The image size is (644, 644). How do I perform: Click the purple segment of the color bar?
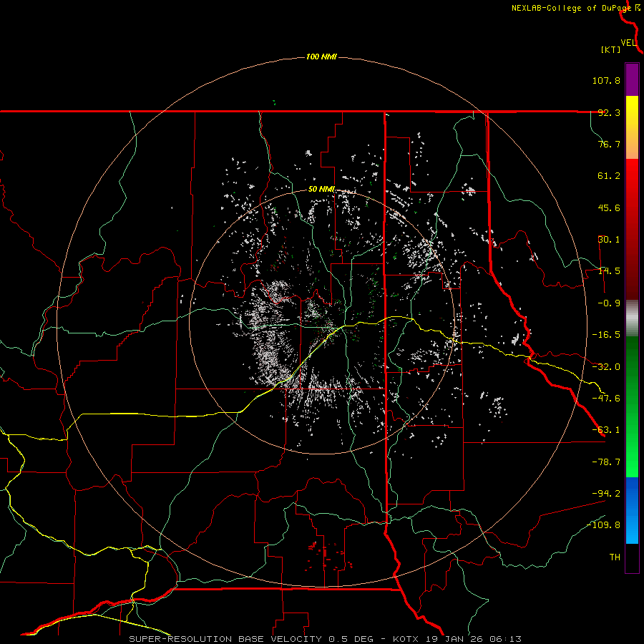[632, 79]
